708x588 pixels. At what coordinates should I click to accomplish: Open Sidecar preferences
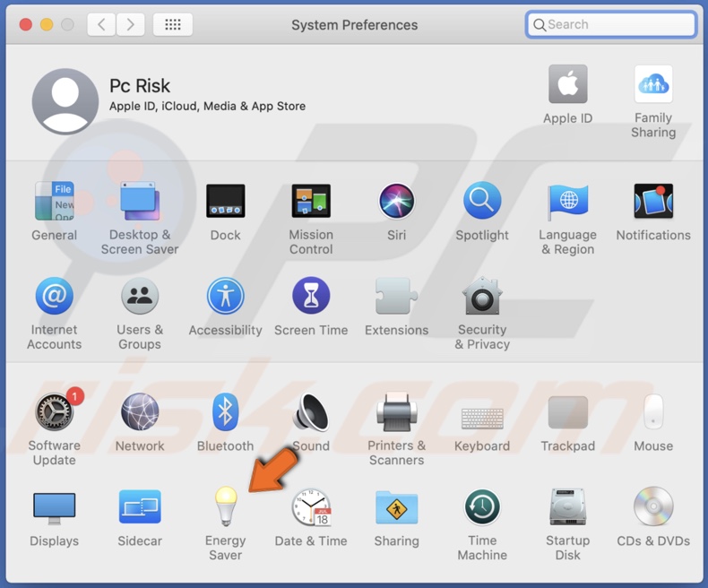[140, 509]
